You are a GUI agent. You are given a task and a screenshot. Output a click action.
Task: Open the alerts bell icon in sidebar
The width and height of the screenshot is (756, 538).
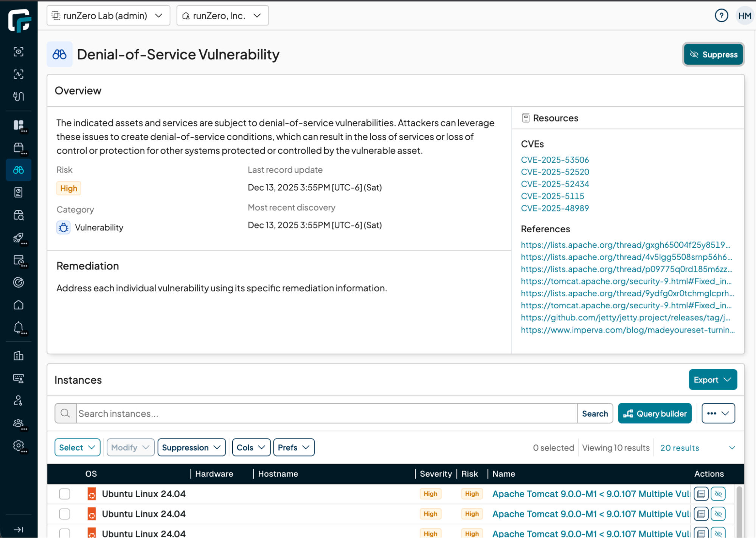point(19,327)
